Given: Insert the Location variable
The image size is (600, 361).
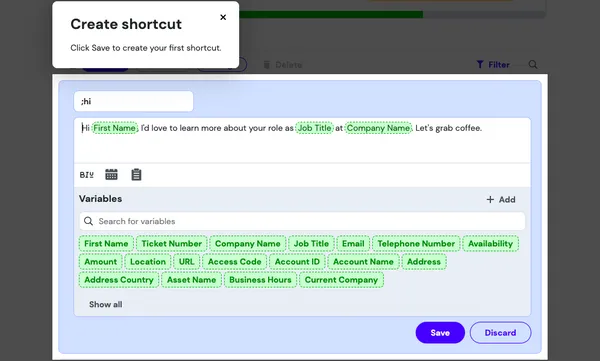Looking at the screenshot, I should [x=148, y=261].
